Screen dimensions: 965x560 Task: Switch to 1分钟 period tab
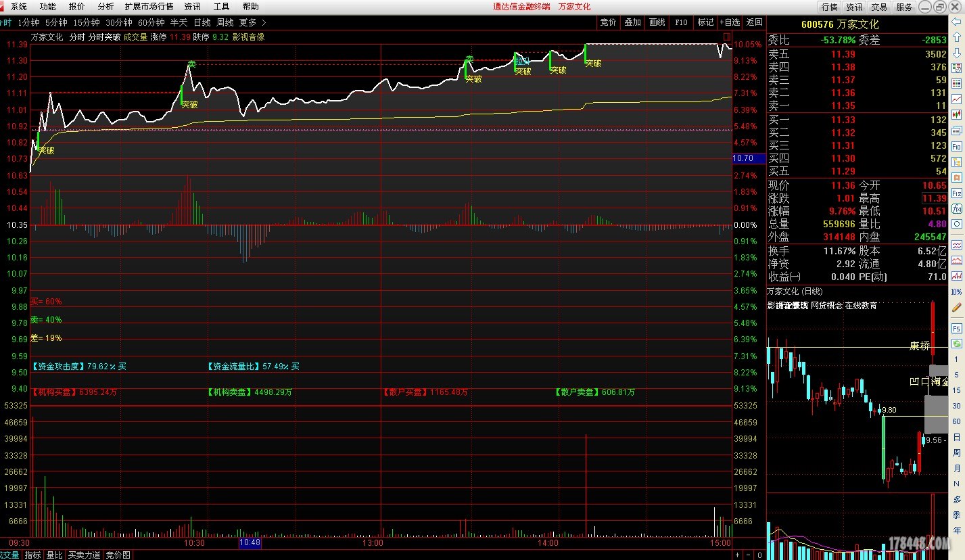click(28, 22)
